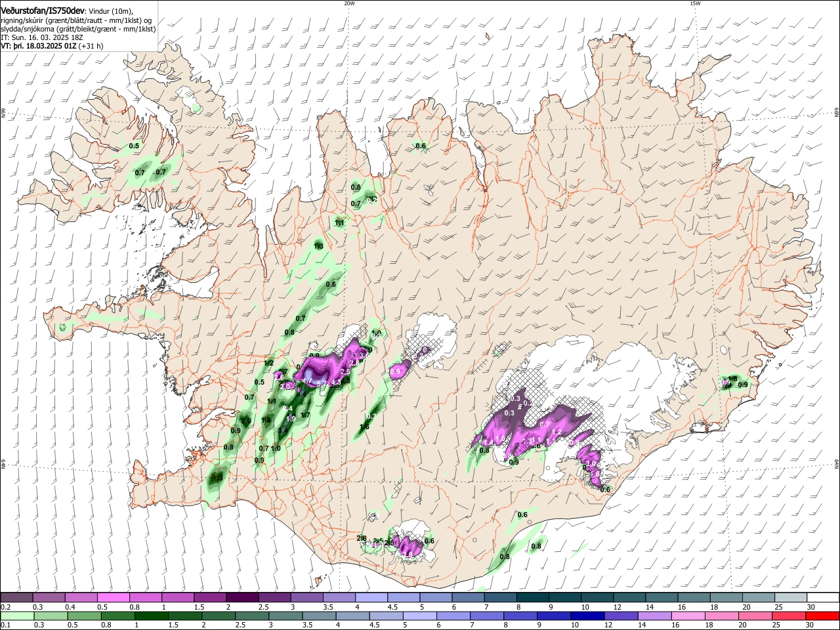Click the dark navy blue 10–12 legend swatch
Screen dimensions: 840x630
tap(588, 616)
